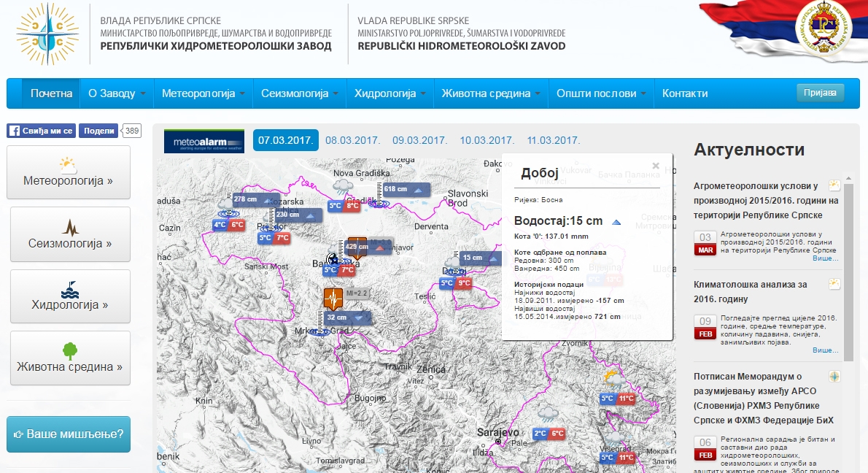Image resolution: width=868 pixels, height=473 pixels.
Task: Go to Контакти in the navigation bar
Action: (684, 93)
